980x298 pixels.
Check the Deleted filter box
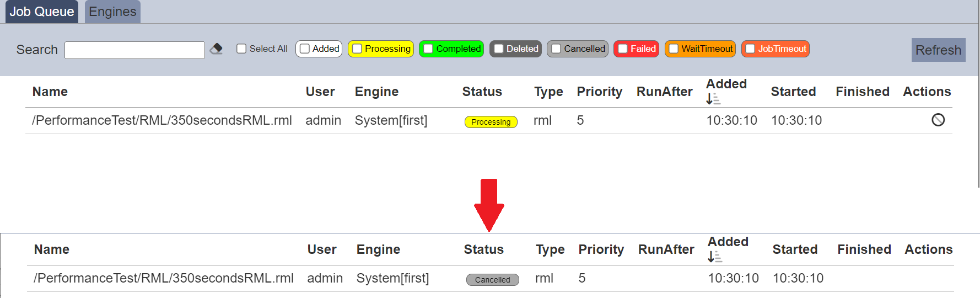pyautogui.click(x=499, y=49)
